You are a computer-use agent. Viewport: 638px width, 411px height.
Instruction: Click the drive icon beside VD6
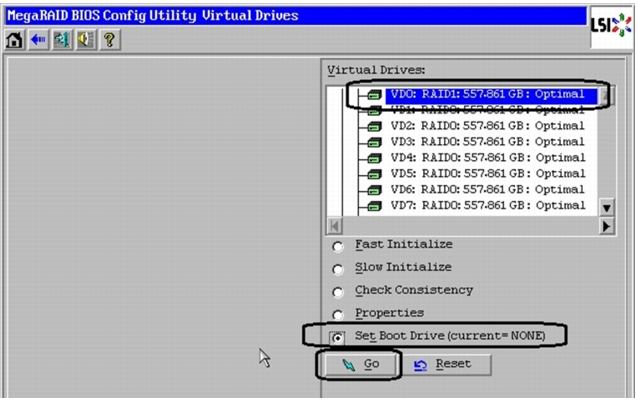374,190
